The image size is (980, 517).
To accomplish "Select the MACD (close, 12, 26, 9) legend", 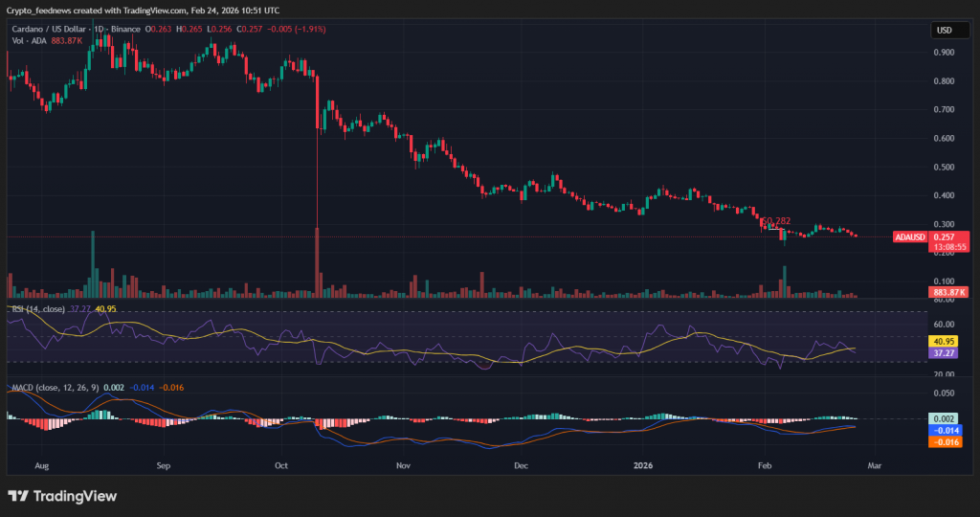I will tap(55, 388).
